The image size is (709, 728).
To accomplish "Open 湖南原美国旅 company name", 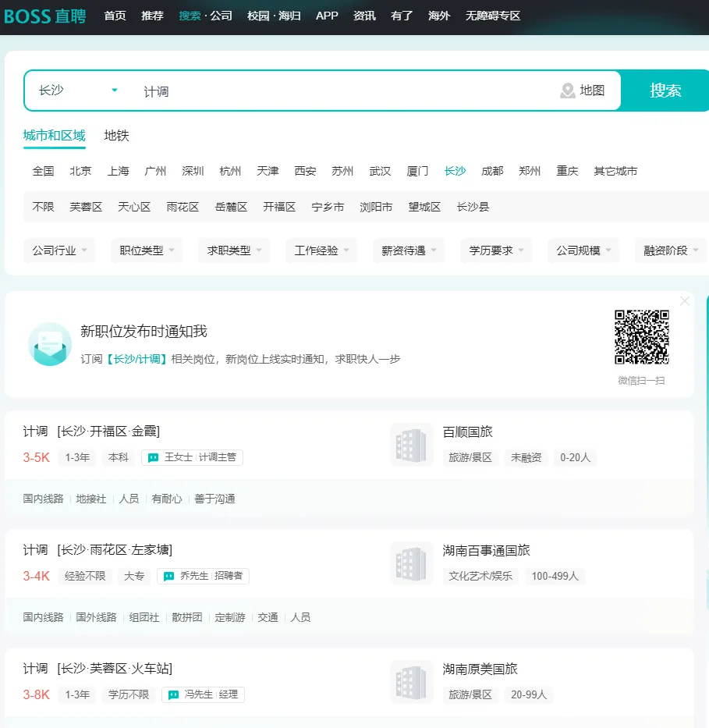I will [x=480, y=669].
